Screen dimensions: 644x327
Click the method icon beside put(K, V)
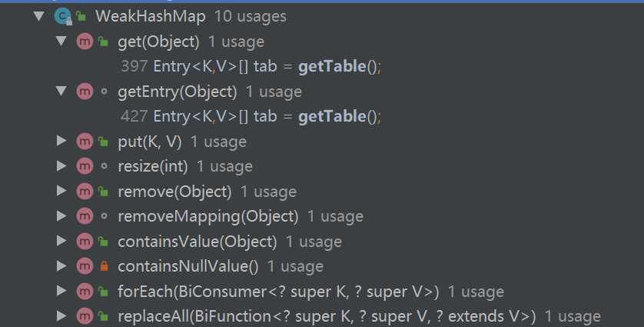85,142
